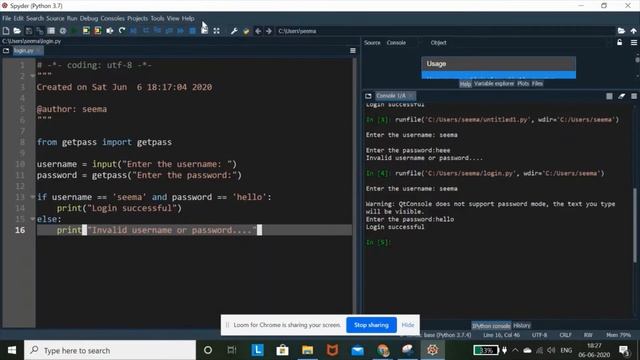The width and height of the screenshot is (640, 360).
Task: Open file using the folder toolbar icon
Action: point(17,31)
